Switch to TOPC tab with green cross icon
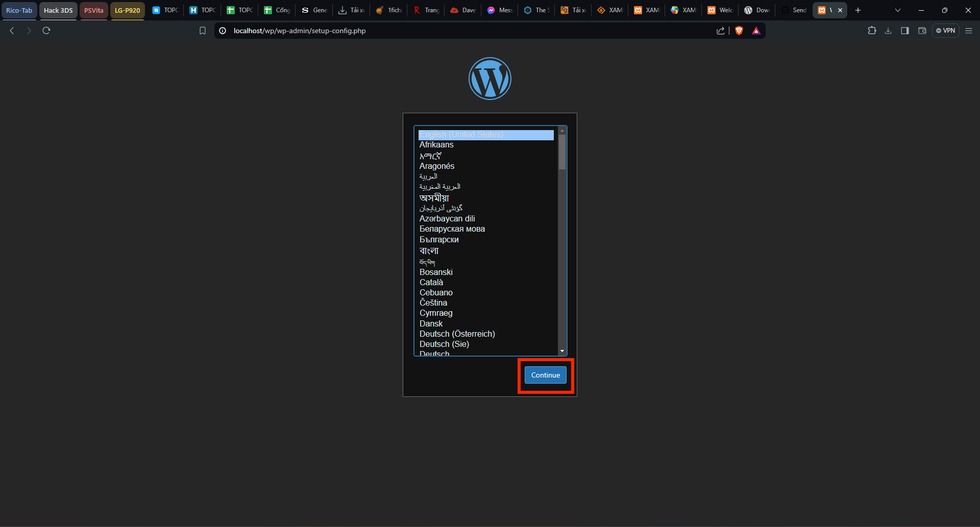The height and width of the screenshot is (527, 980). (x=239, y=10)
